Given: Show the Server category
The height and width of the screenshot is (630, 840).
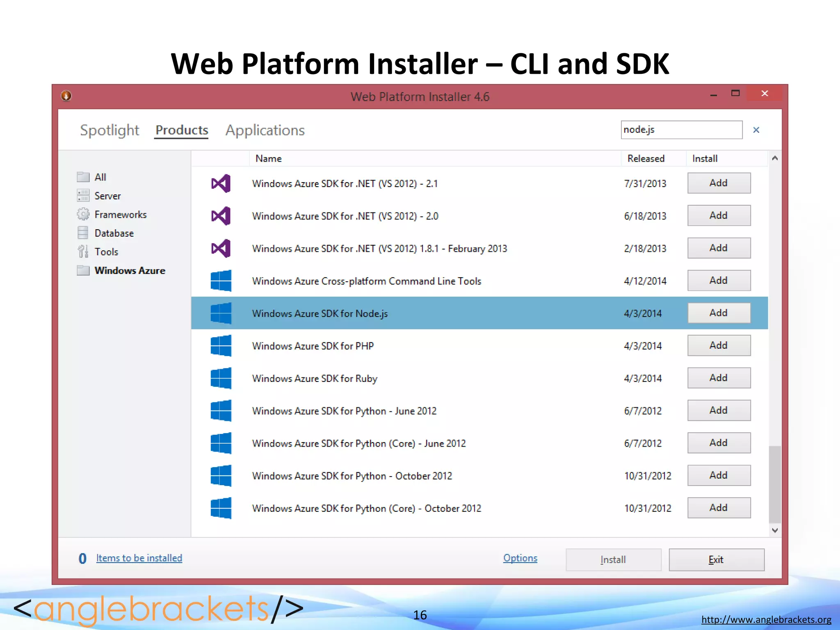Looking at the screenshot, I should (107, 196).
